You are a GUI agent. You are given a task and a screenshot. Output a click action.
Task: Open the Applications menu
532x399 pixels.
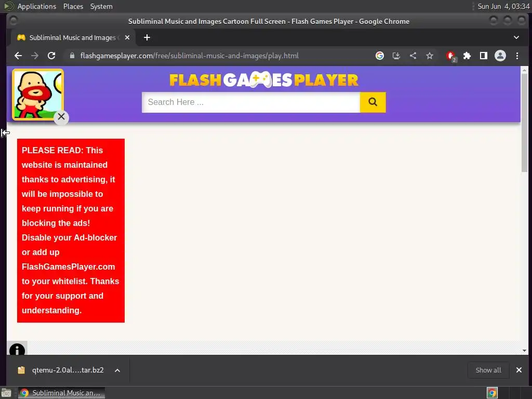[37, 6]
